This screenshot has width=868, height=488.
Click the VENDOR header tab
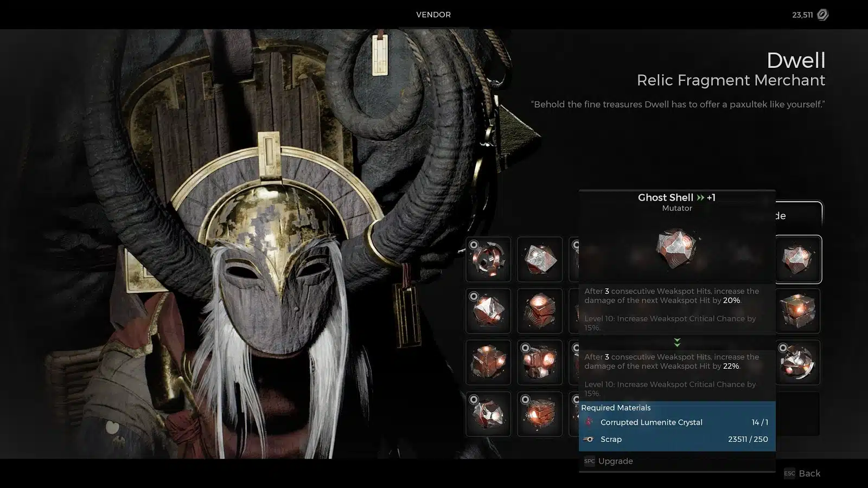tap(433, 15)
